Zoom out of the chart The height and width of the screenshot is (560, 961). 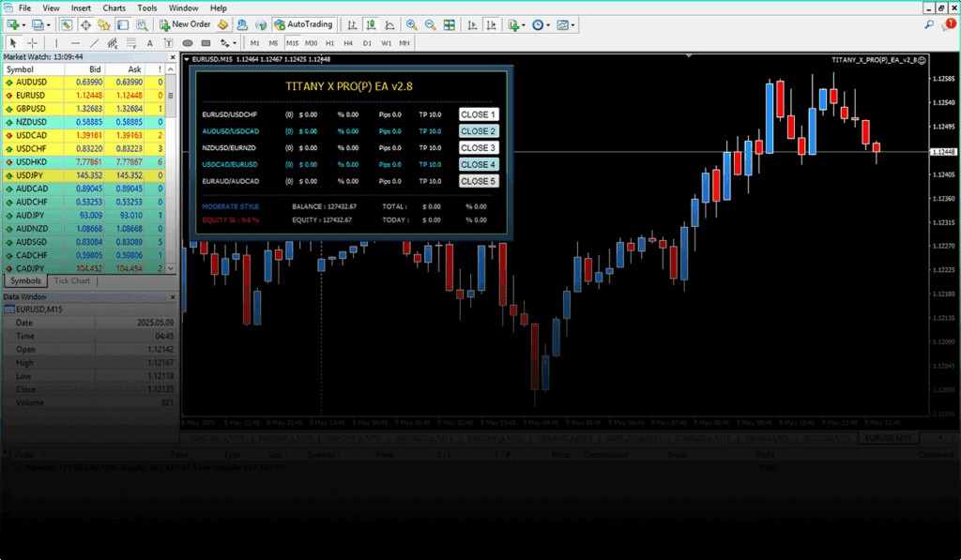(430, 25)
